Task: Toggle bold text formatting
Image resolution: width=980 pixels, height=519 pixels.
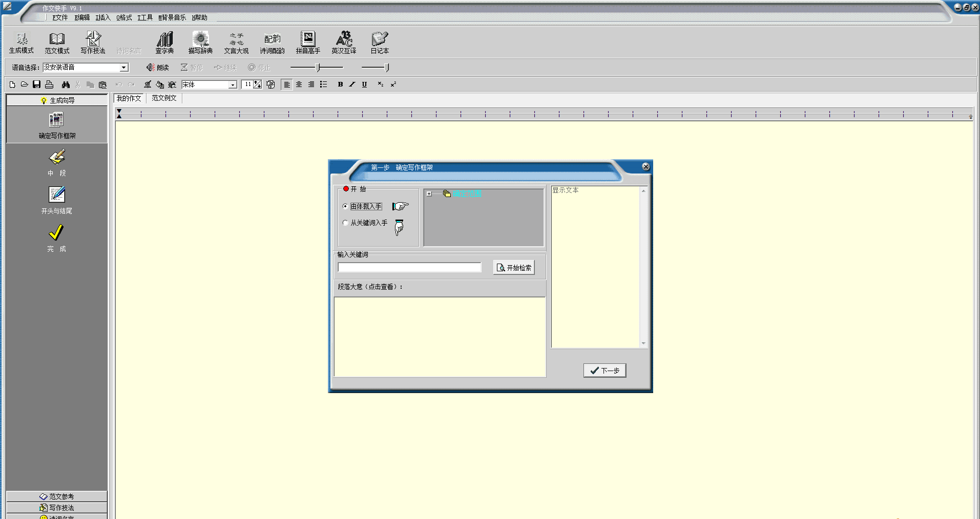Action: coord(340,84)
